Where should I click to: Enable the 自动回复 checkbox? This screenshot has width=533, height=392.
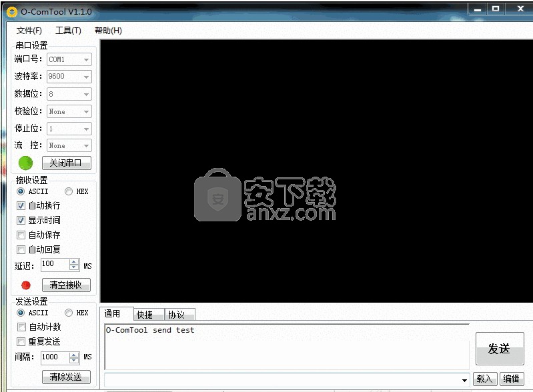(x=21, y=250)
